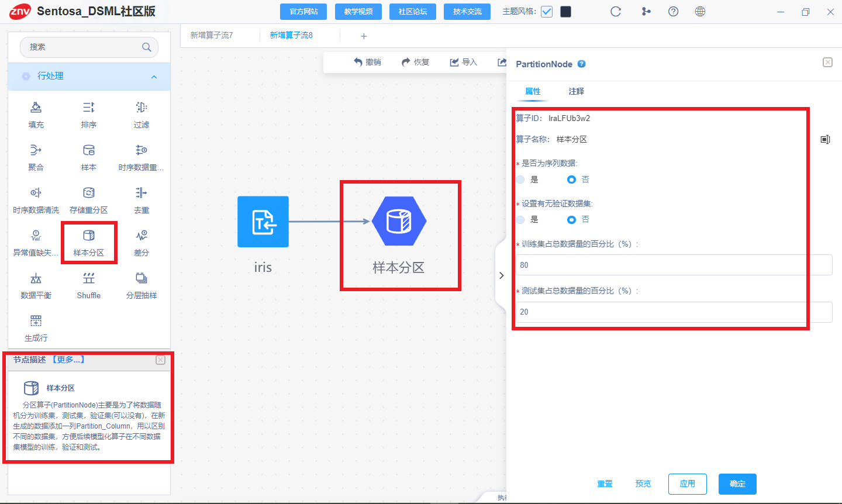Select the 排序 (sort) operator icon

(x=89, y=108)
